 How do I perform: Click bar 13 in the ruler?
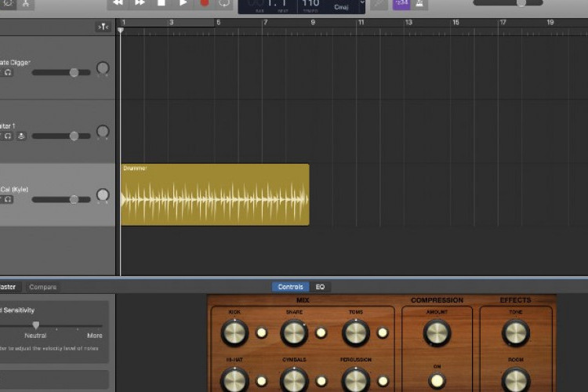pyautogui.click(x=408, y=23)
